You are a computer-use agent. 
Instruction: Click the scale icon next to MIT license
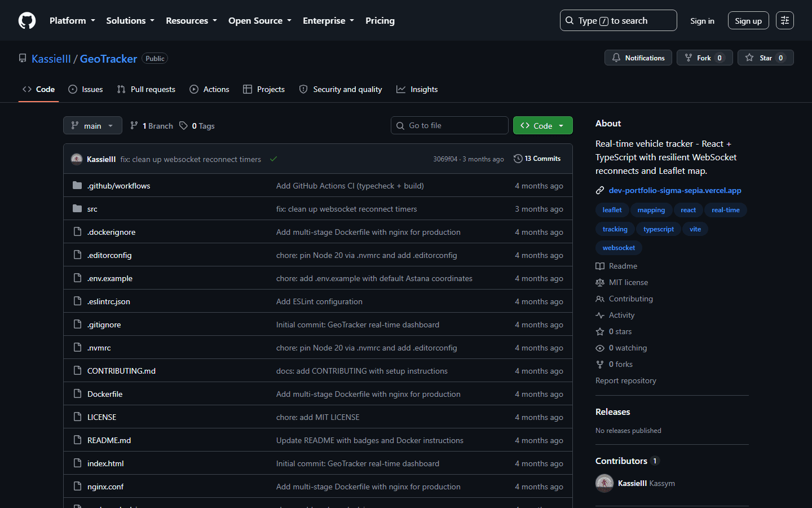(600, 282)
